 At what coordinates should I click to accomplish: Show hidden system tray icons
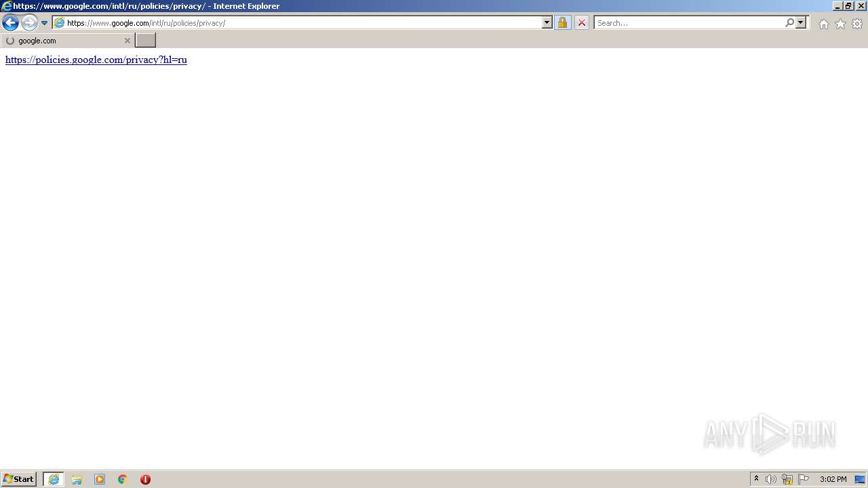(x=757, y=479)
